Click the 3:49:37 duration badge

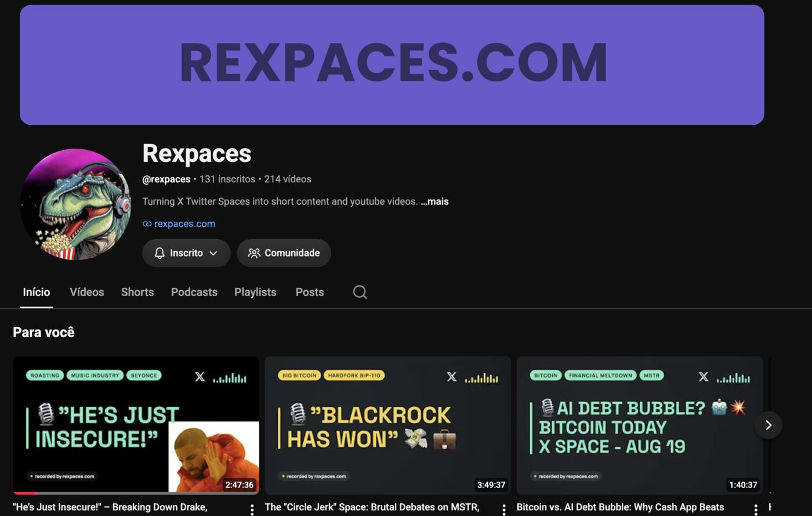point(491,485)
